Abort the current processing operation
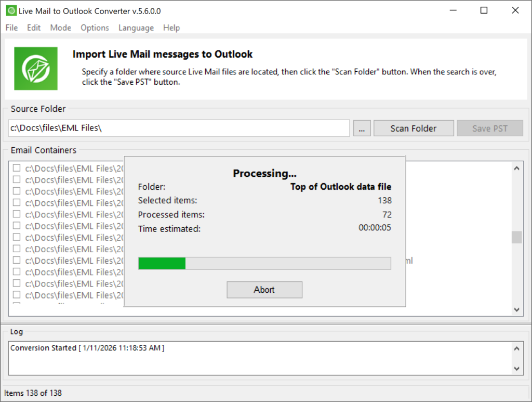The width and height of the screenshot is (532, 402). pos(264,290)
